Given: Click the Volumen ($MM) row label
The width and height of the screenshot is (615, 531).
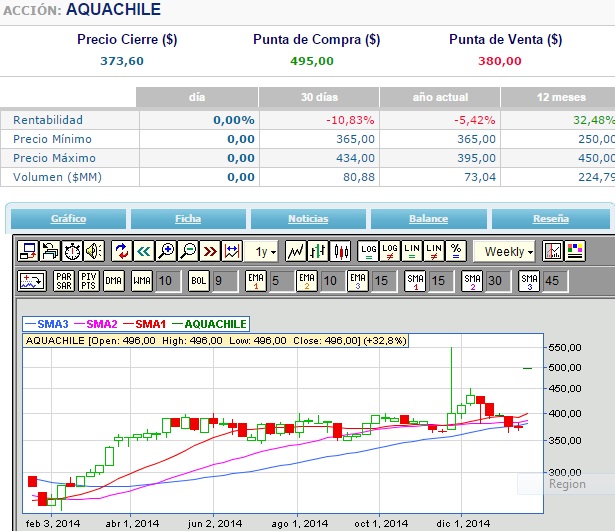Looking at the screenshot, I should click(x=57, y=177).
